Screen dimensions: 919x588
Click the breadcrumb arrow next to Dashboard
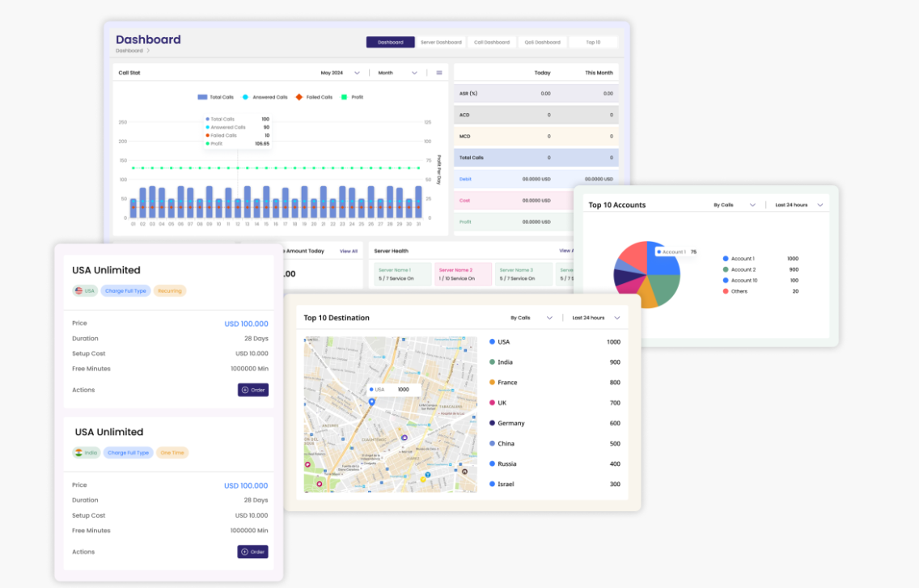148,51
